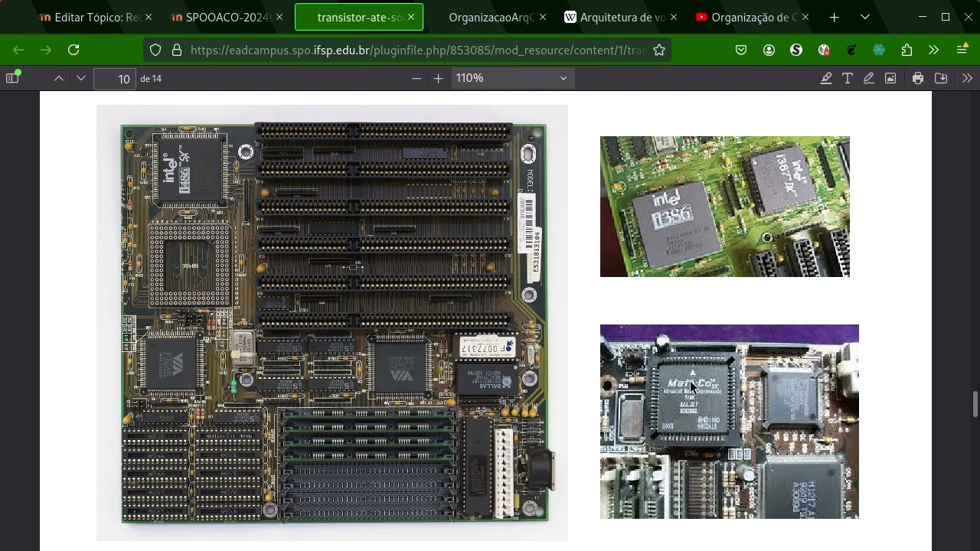
Task: Close the 'Editar Tópico' tab
Action: [148, 17]
